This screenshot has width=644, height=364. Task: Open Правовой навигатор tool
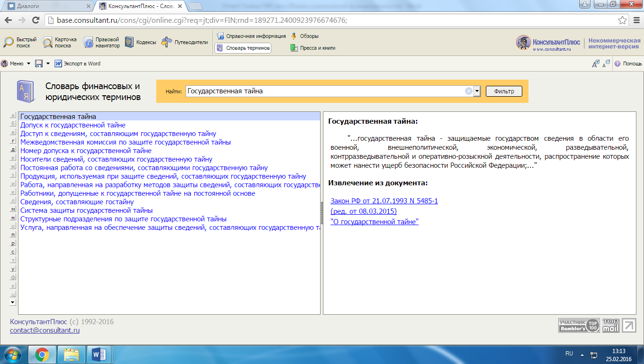tap(101, 43)
